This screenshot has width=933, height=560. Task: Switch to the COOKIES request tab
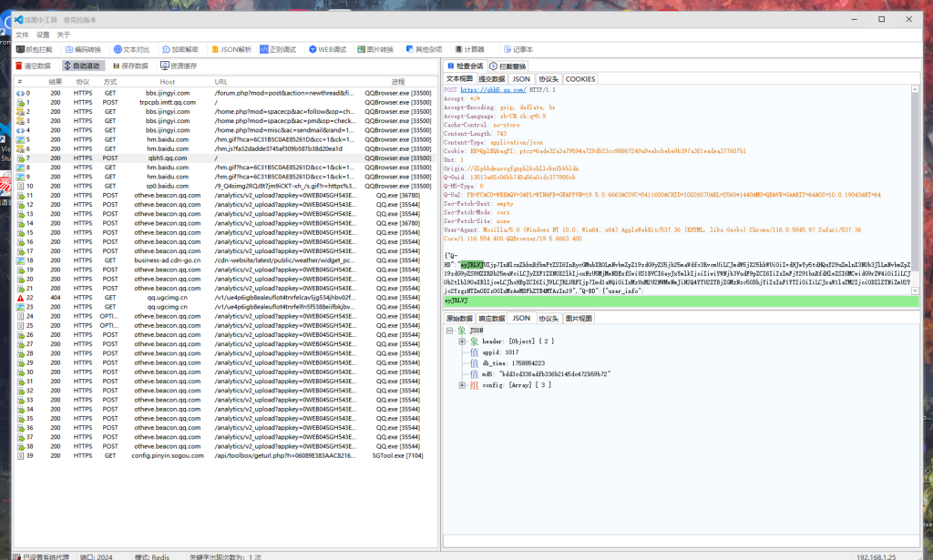(580, 79)
